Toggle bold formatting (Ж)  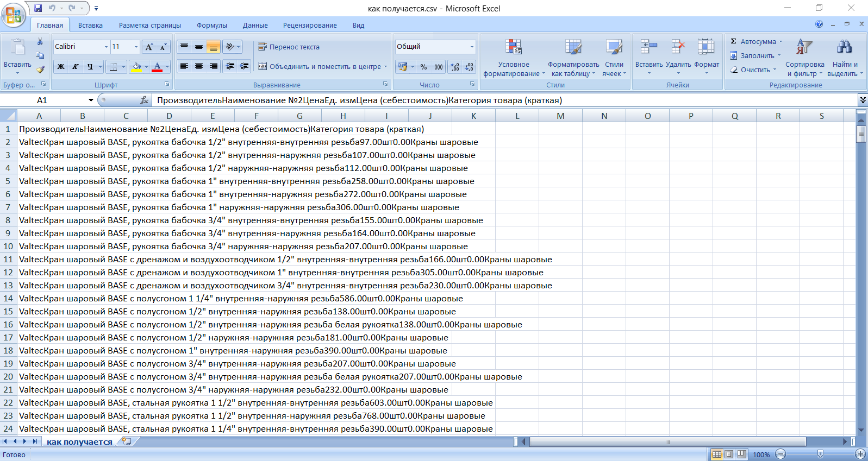pos(61,67)
